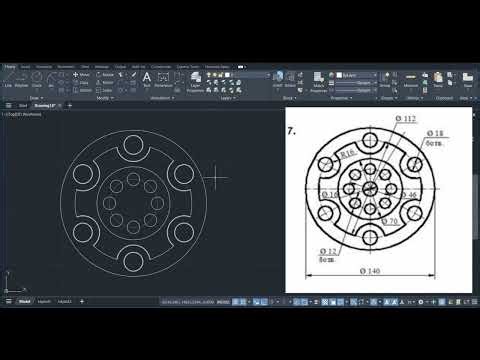Open the Start file tab
The width and height of the screenshot is (480, 360).
tap(23, 106)
